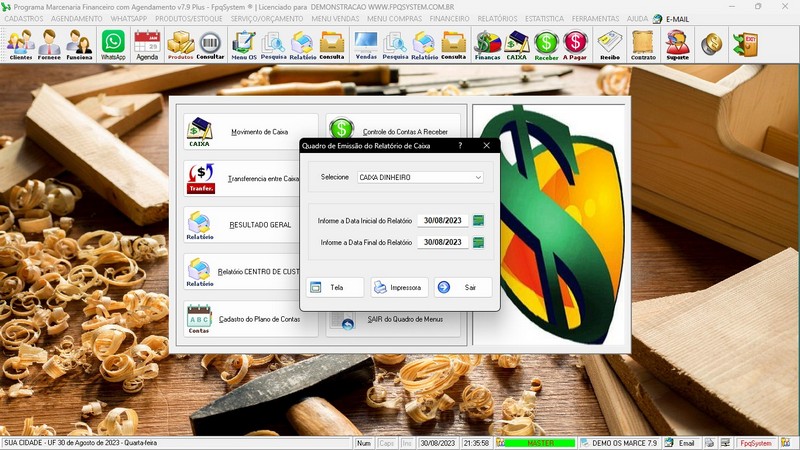Open the Finanças toolbar icon
The height and width of the screenshot is (450, 800).
pos(488,44)
